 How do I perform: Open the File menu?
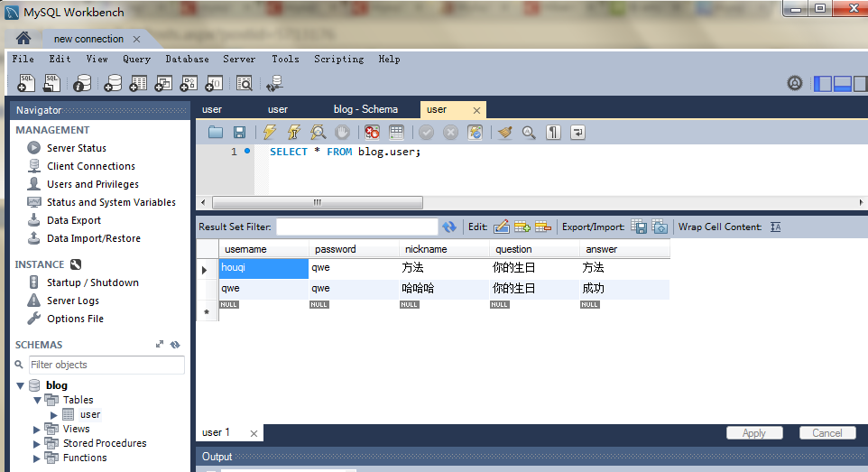pos(23,59)
